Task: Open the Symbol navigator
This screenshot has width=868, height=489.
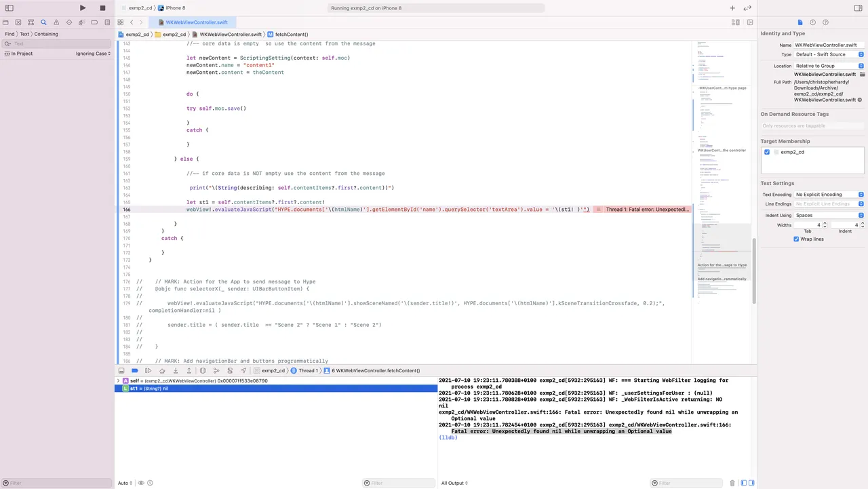Action: pyautogui.click(x=31, y=22)
